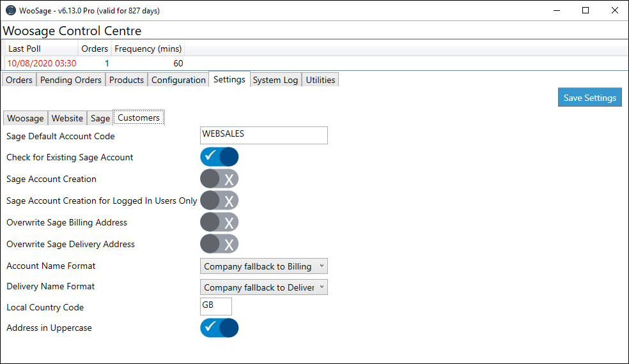Screen dimensions: 629x364
Task: Toggle Check for Existing Sage Account off
Action: 219,156
